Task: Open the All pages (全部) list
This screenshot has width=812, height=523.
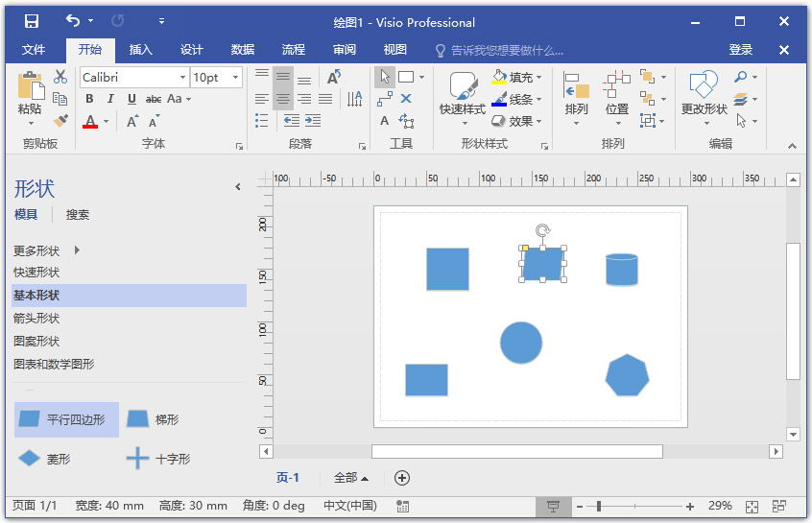Action: point(351,478)
